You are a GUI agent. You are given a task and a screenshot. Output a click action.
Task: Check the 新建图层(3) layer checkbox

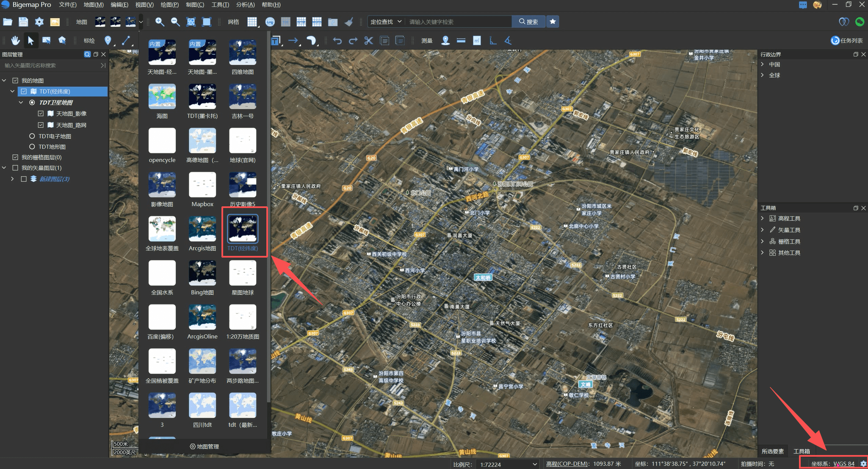24,179
